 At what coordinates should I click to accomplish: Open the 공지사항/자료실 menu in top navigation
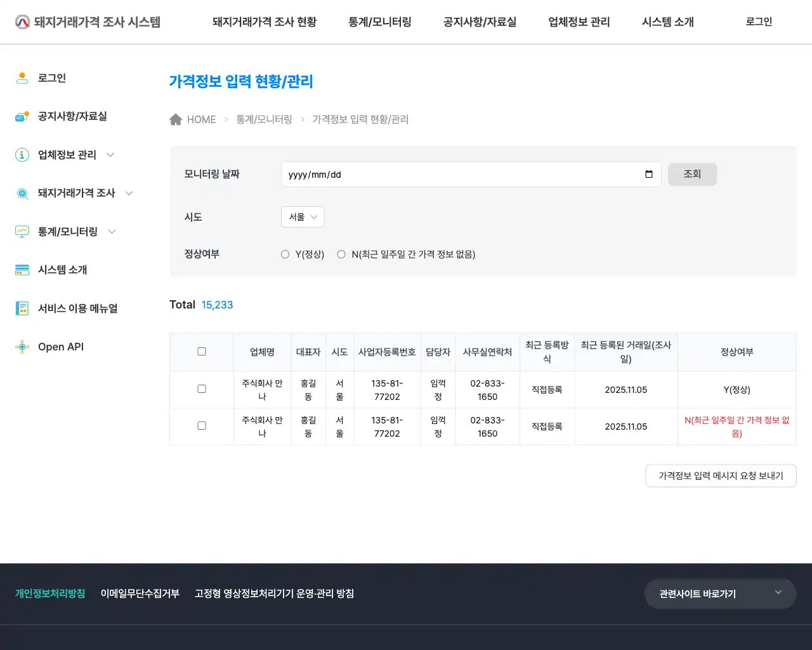(480, 22)
